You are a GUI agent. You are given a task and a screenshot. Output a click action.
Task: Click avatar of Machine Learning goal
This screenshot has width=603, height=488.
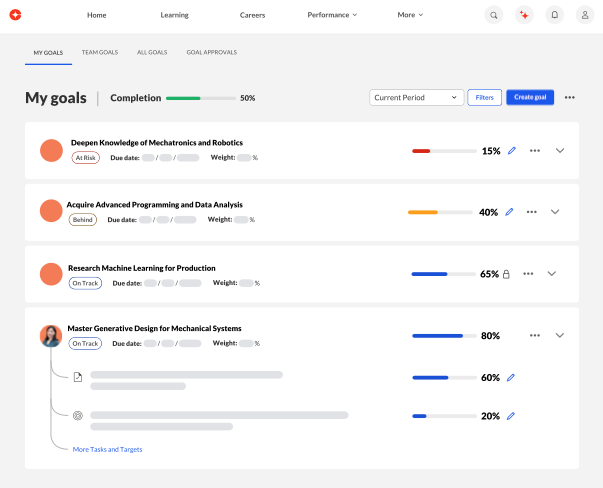[x=51, y=274]
